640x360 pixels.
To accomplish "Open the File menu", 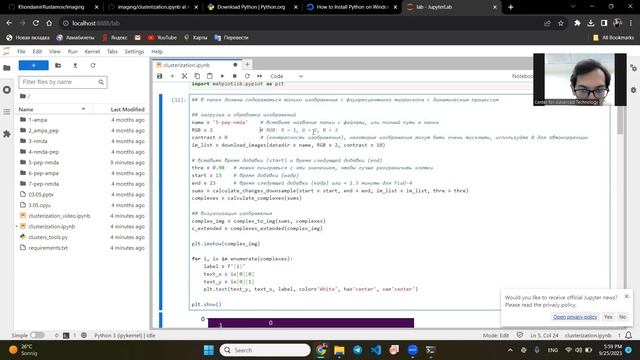I will click(x=21, y=51).
